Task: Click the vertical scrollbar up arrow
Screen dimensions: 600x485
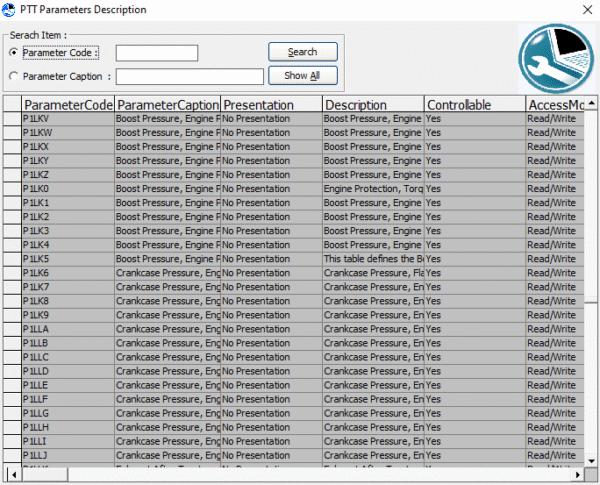Action: click(591, 102)
